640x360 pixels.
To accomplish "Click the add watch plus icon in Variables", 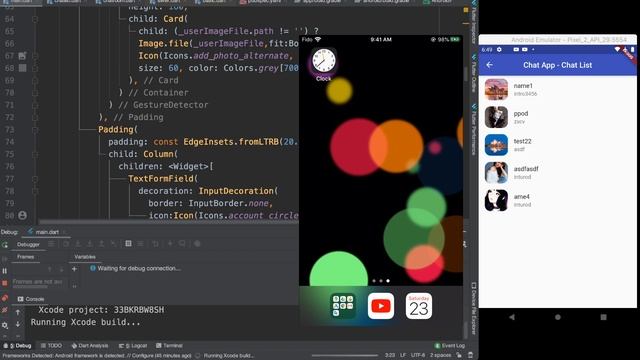I will (74, 269).
